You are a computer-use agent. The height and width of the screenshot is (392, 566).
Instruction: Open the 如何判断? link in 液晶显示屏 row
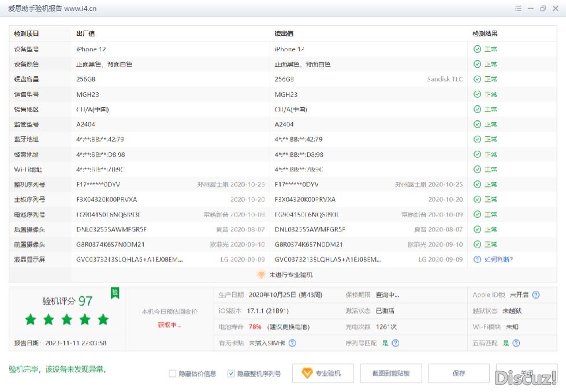[498, 259]
